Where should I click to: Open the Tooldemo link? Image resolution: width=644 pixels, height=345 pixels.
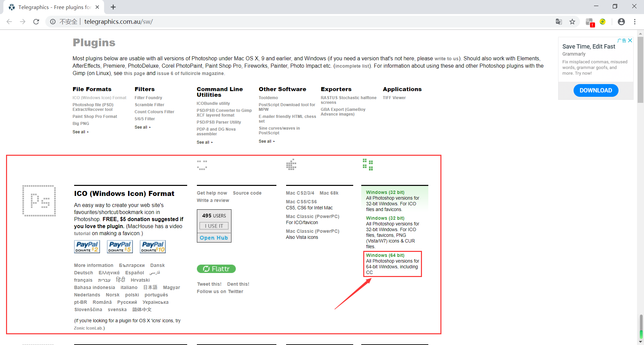coord(268,98)
